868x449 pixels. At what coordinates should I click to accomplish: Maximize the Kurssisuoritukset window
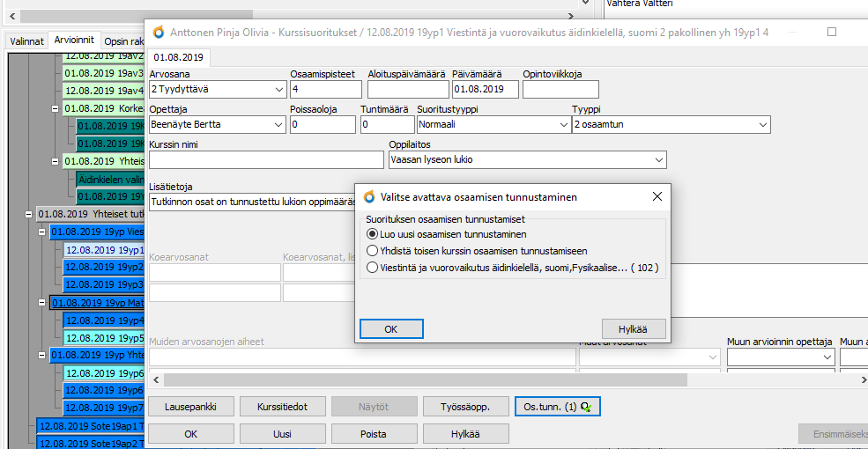pos(832,32)
